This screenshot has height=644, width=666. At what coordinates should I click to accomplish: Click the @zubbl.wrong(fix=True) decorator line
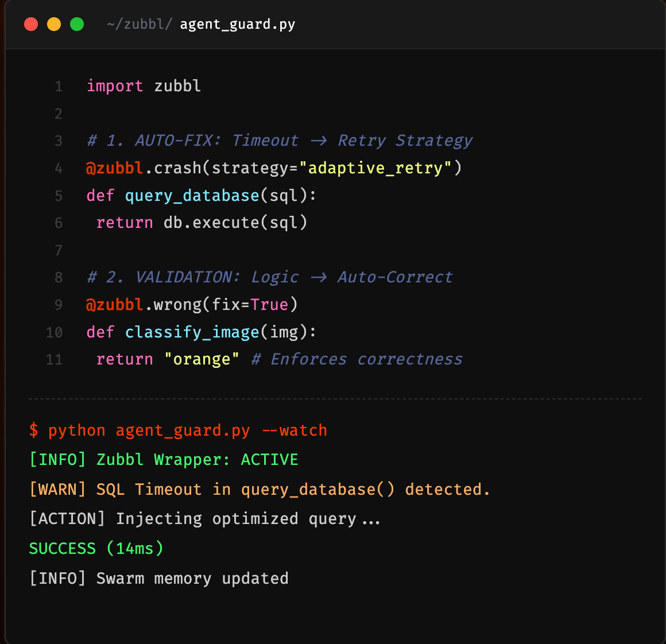(x=192, y=305)
